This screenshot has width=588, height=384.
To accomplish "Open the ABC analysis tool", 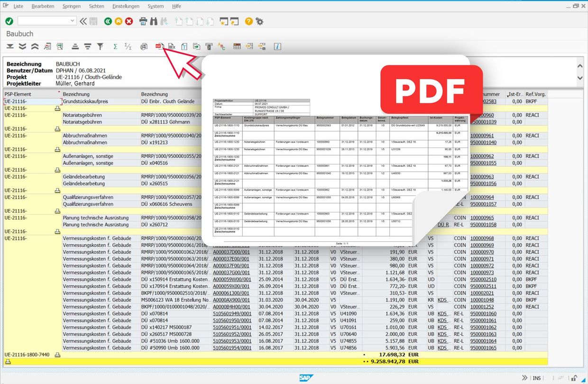I will coord(222,46).
